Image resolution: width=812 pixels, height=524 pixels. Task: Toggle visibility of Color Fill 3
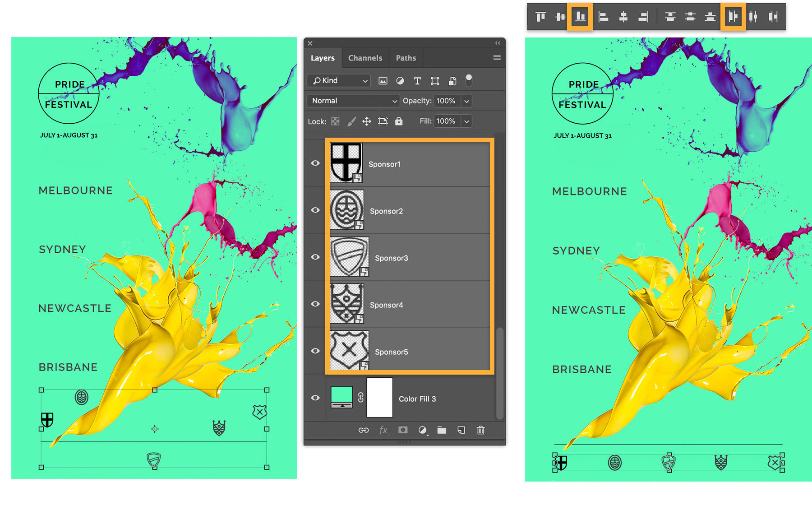tap(315, 397)
